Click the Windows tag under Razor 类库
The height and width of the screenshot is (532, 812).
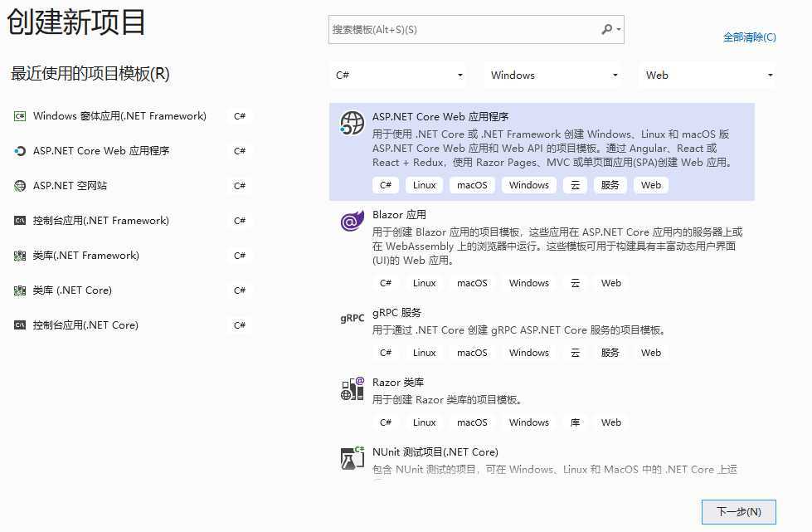tap(528, 422)
